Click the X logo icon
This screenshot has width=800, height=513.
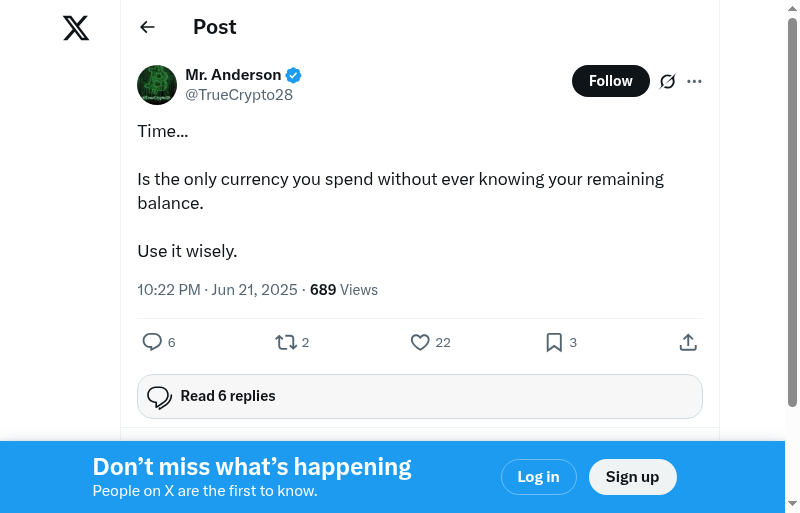coord(76,28)
